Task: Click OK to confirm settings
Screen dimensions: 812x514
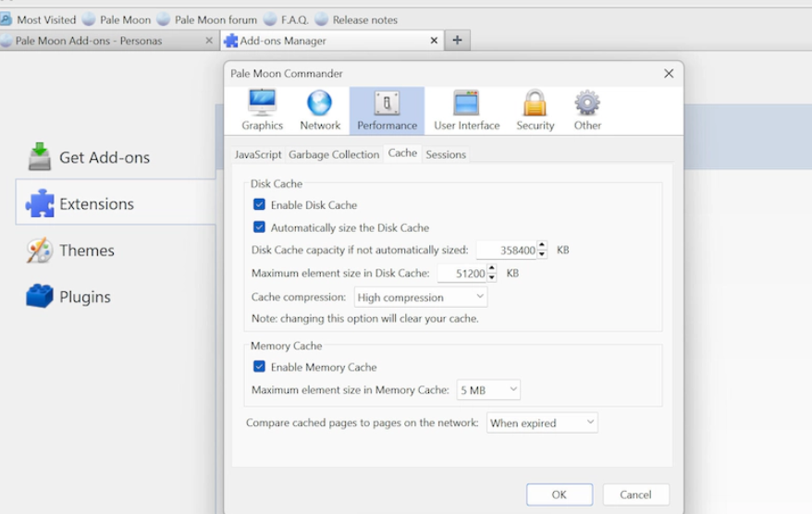Action: 559,495
